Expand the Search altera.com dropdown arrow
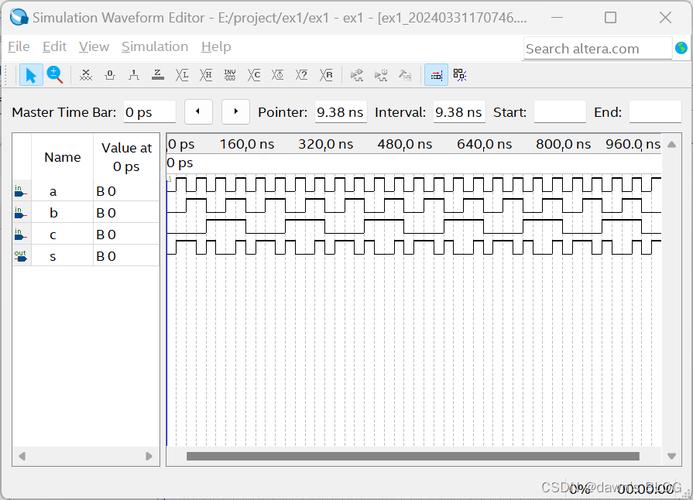The width and height of the screenshot is (693, 500). 681,48
